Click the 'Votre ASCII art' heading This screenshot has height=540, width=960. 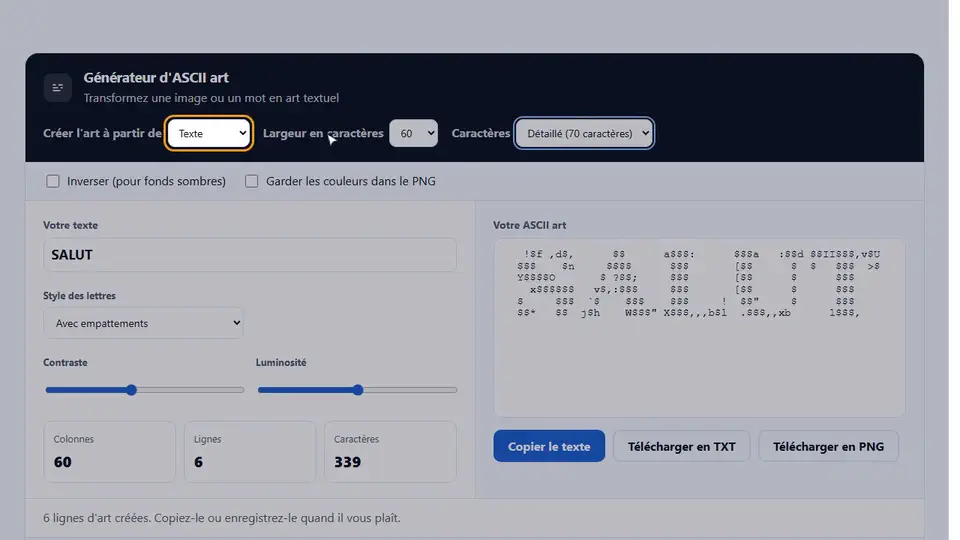point(530,225)
